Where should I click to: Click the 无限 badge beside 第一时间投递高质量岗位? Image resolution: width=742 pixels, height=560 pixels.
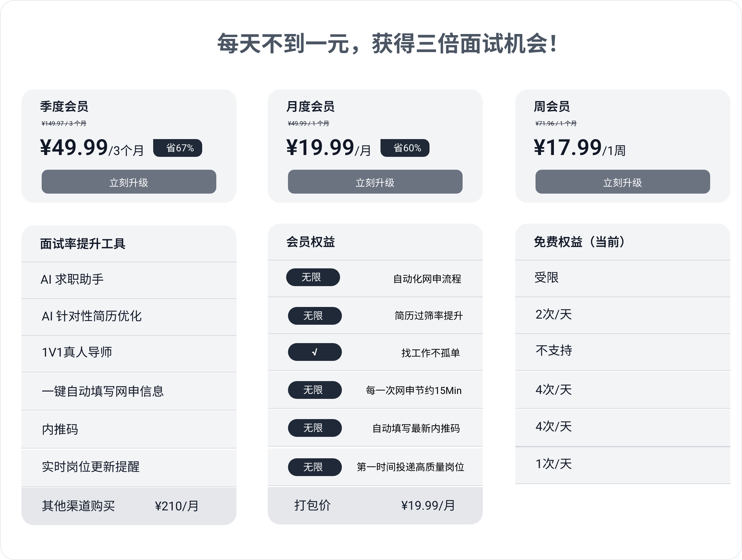coord(315,467)
